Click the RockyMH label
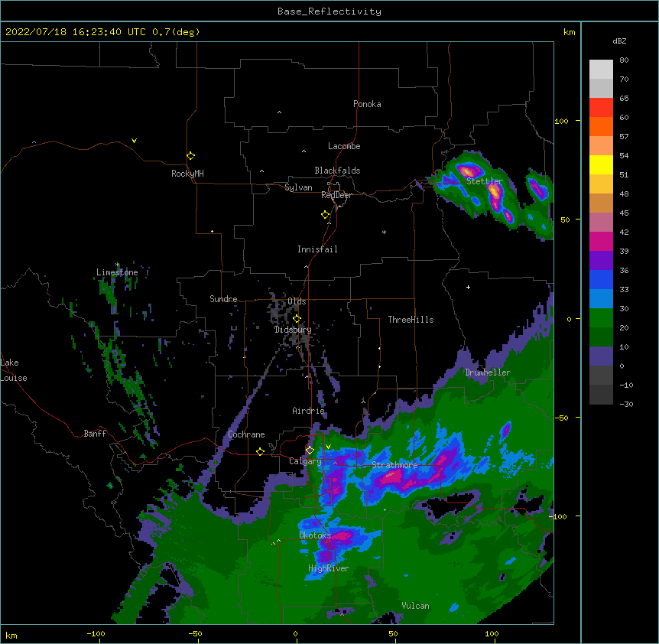This screenshot has width=659, height=644. (x=187, y=174)
